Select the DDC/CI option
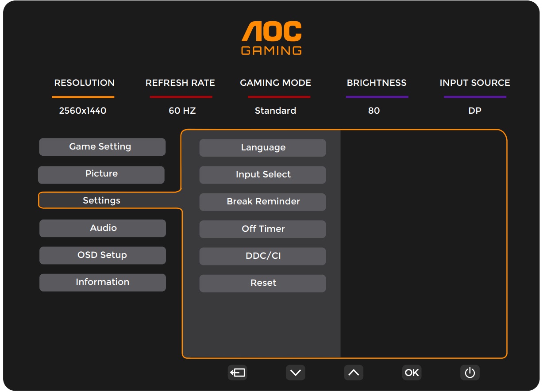The image size is (543, 392). (262, 256)
